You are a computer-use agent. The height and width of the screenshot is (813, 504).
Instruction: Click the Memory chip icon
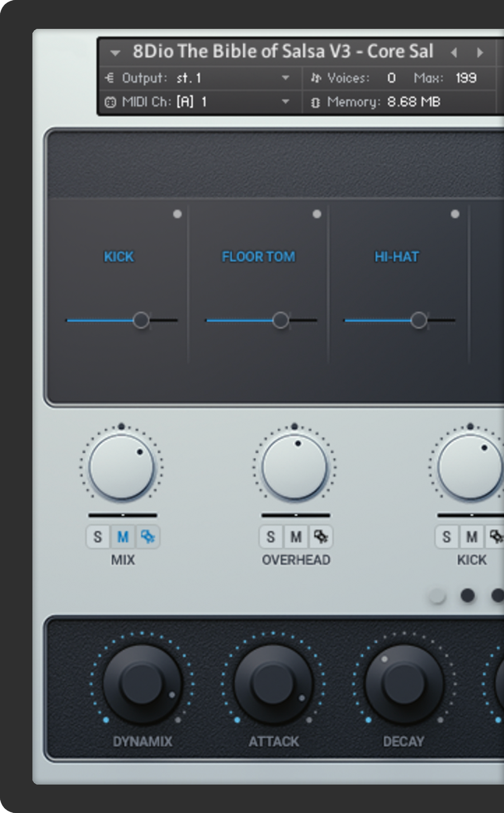(x=315, y=103)
